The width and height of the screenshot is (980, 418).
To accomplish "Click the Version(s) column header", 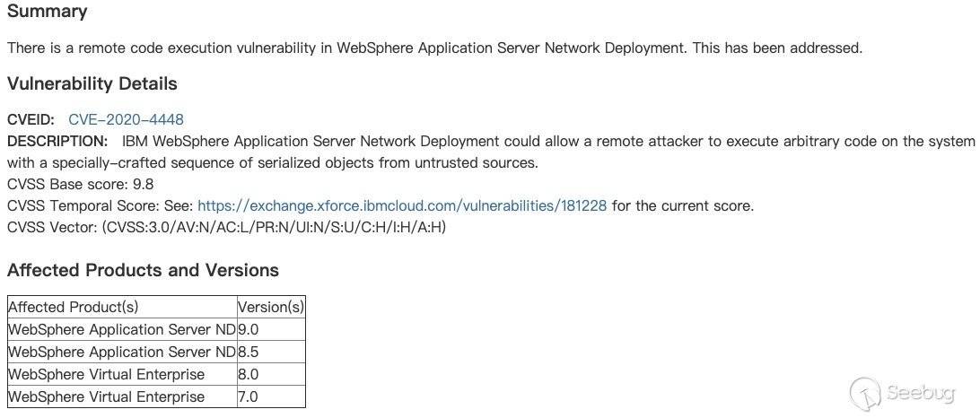I will click(x=271, y=307).
